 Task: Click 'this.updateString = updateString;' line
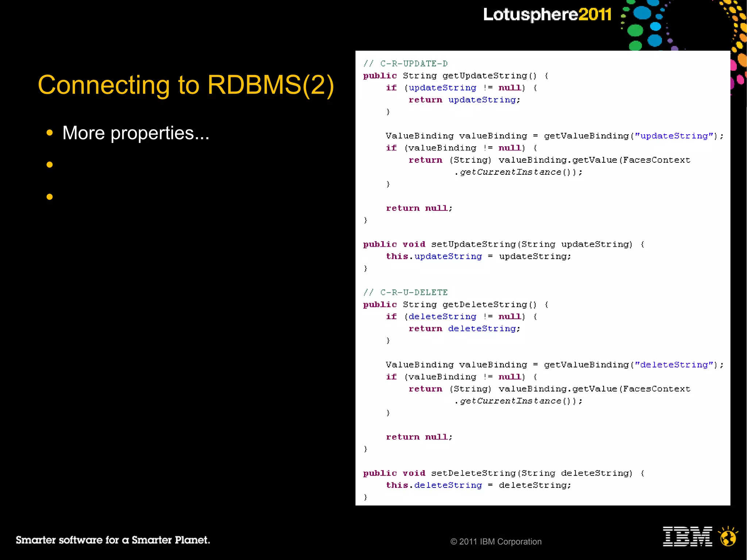point(479,256)
